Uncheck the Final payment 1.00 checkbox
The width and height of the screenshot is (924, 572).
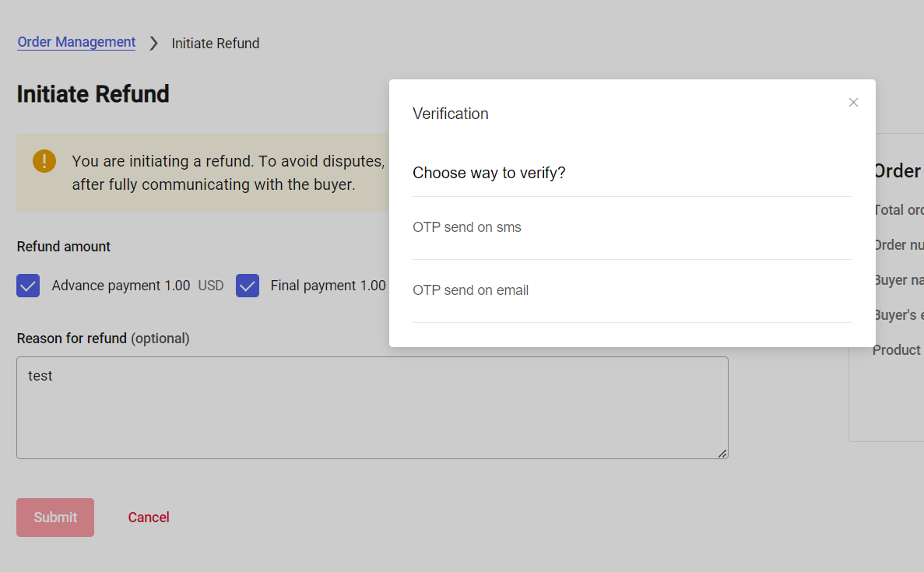[248, 286]
